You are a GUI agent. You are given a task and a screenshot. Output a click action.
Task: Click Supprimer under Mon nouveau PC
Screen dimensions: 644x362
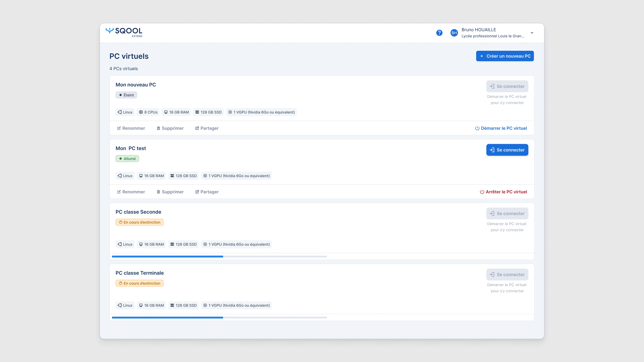tap(173, 128)
